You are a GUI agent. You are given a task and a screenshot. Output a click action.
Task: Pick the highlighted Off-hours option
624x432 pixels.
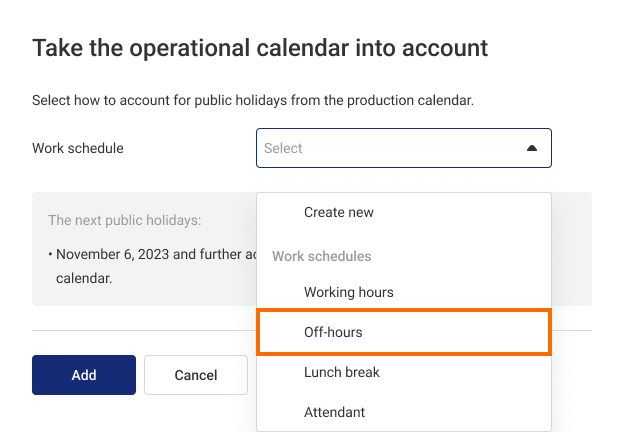[404, 332]
